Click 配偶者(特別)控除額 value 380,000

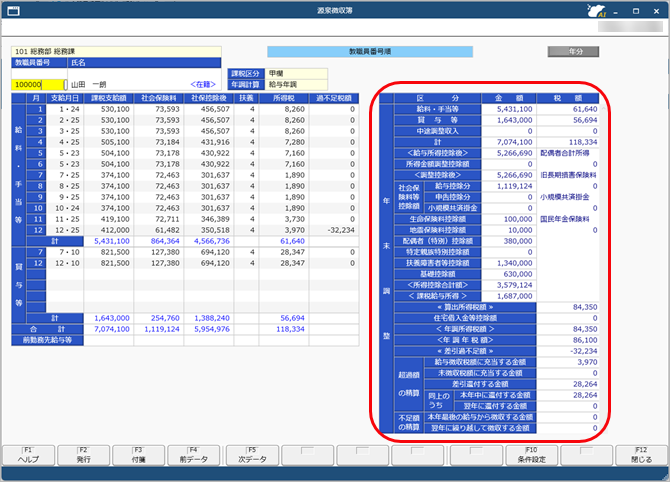click(509, 241)
